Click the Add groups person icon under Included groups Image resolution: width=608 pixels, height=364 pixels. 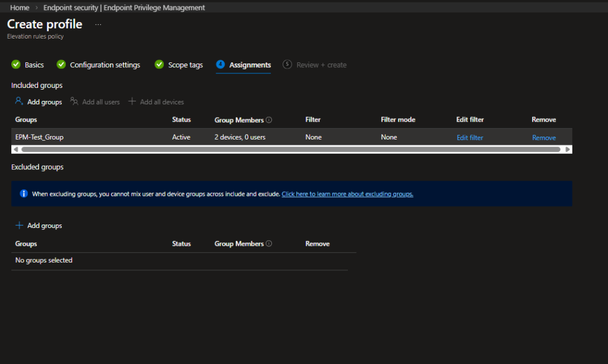tap(18, 101)
